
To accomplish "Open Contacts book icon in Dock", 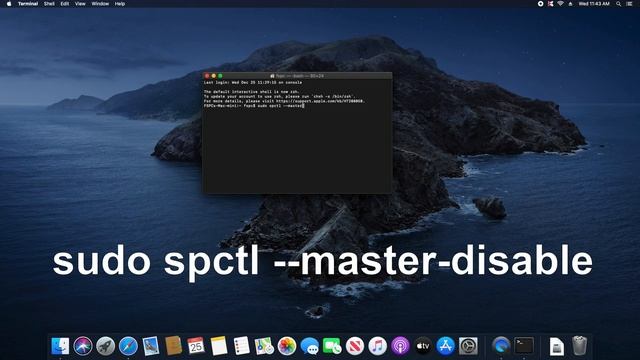I will pos(173,346).
